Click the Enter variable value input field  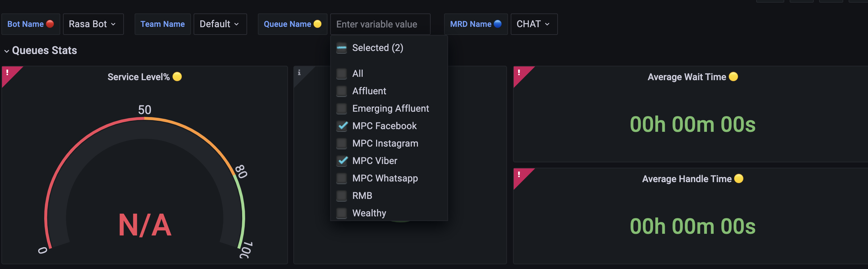click(380, 24)
